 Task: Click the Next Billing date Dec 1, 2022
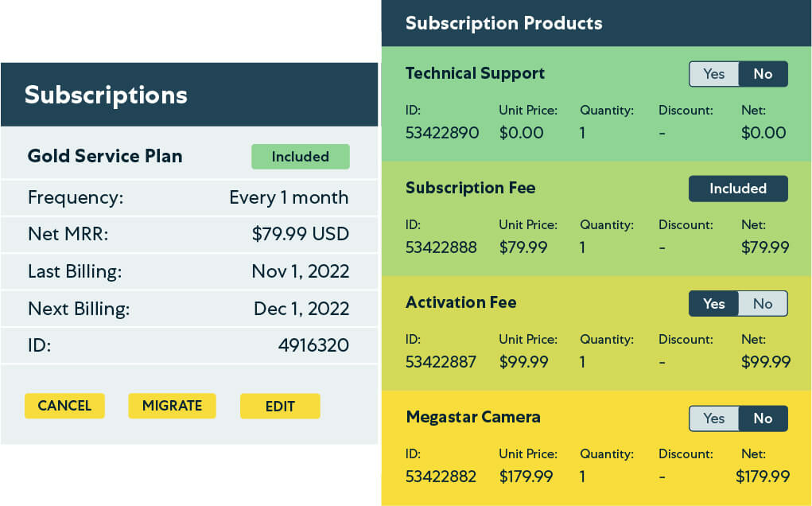coord(301,308)
